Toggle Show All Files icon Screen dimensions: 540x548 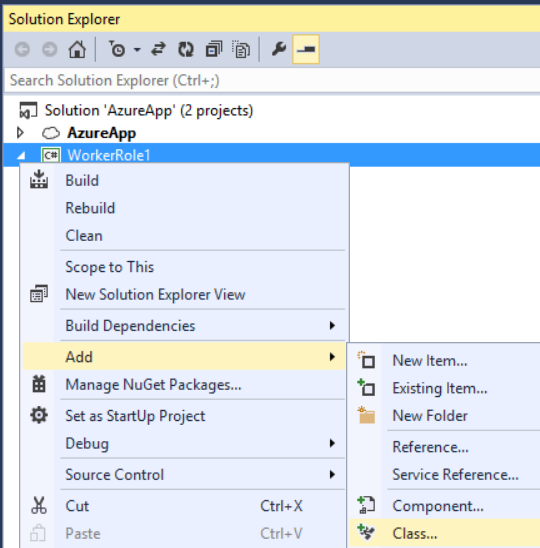pyautogui.click(x=241, y=49)
